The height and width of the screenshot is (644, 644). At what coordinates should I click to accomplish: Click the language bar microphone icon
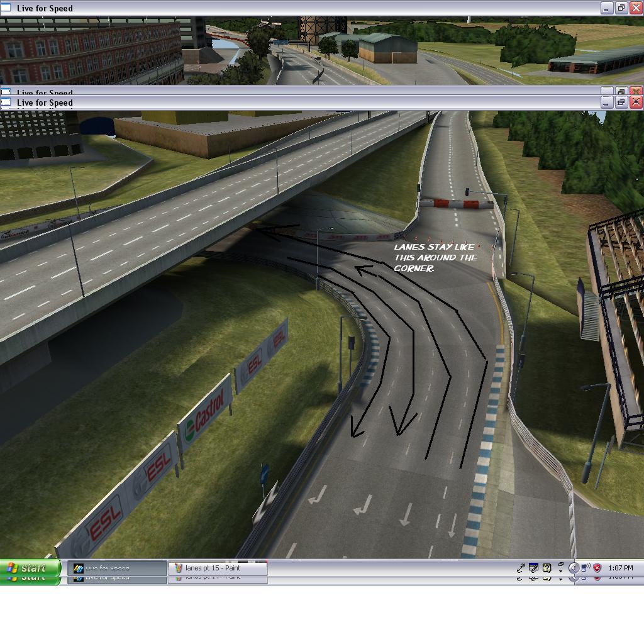pyautogui.click(x=520, y=568)
